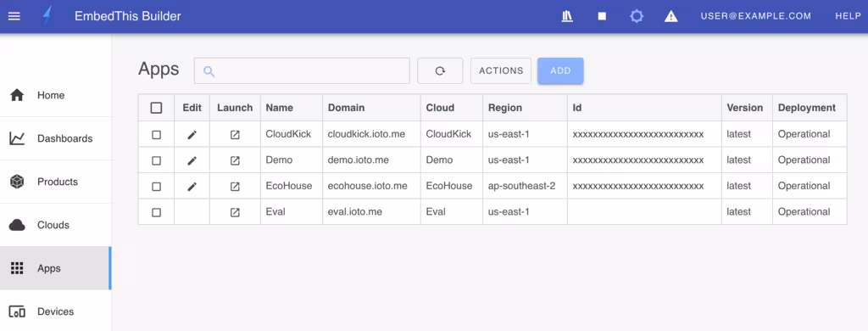Edit the EcoHouse app with pencil icon

pyautogui.click(x=192, y=186)
